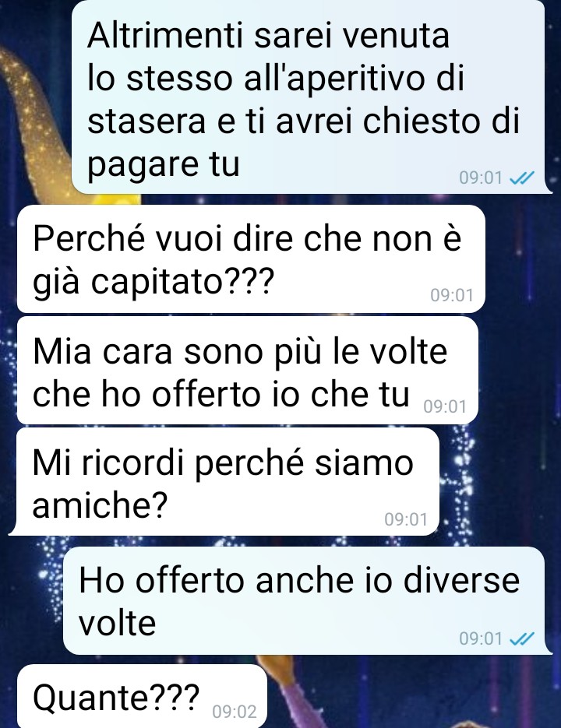
Task: Click the dotted sparkle trail beside 'amiche?' bubble
Action: (458, 483)
